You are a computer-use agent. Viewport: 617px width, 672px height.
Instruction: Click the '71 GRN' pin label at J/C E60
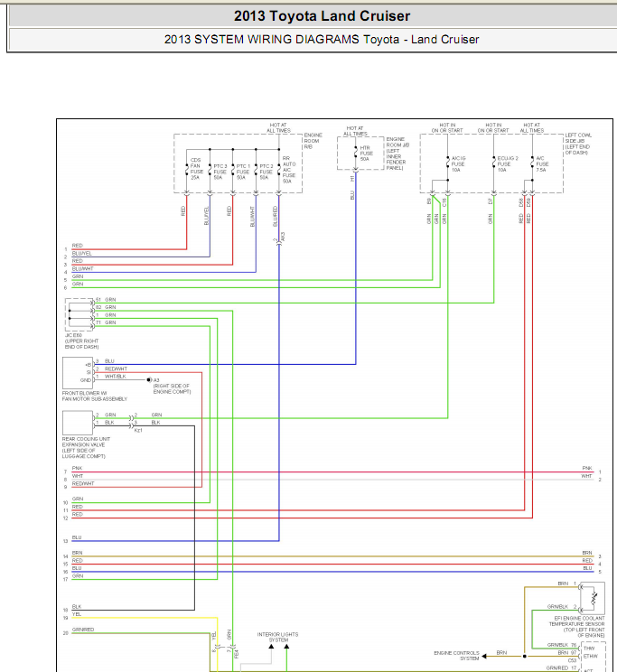click(106, 322)
